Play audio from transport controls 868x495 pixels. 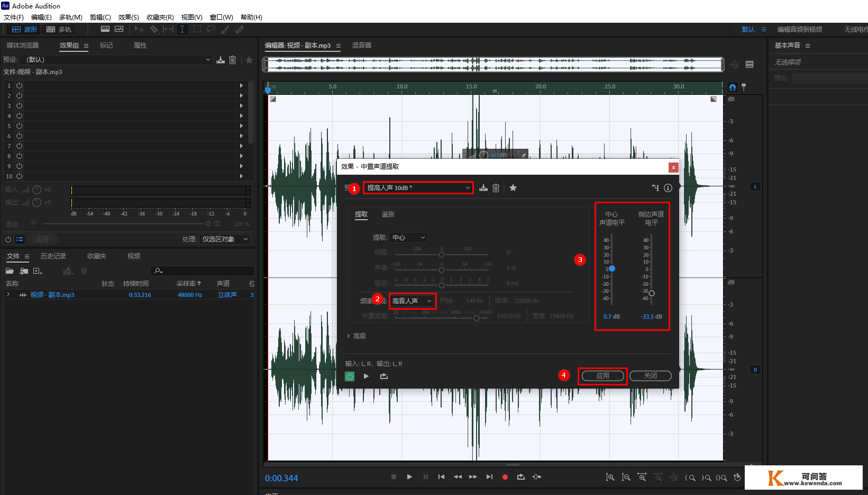pyautogui.click(x=409, y=477)
